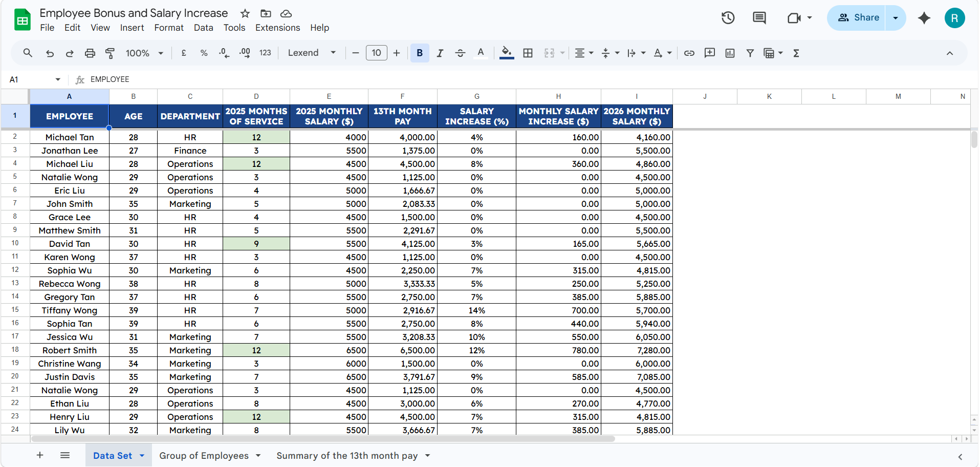Image resolution: width=980 pixels, height=467 pixels.
Task: Click the borders grid icon
Action: click(x=528, y=53)
